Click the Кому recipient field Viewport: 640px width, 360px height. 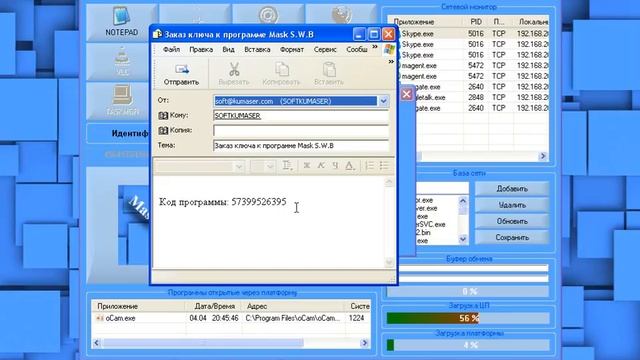301,116
